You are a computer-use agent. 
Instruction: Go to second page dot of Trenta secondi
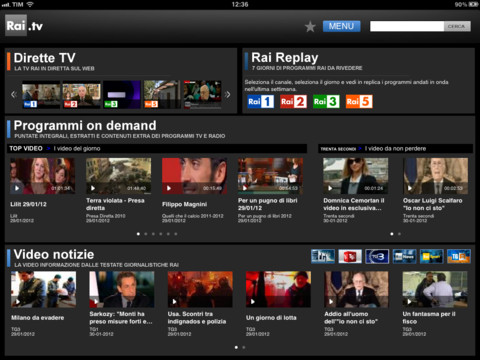coord(399,234)
